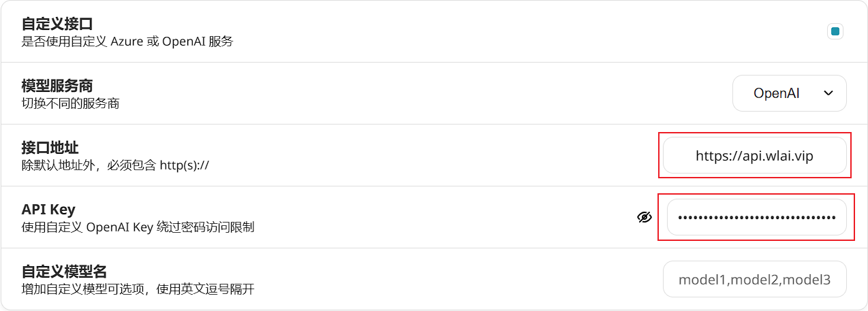868x311 pixels.
Task: Click the chevron arrow beside OpenAI
Action: (828, 93)
